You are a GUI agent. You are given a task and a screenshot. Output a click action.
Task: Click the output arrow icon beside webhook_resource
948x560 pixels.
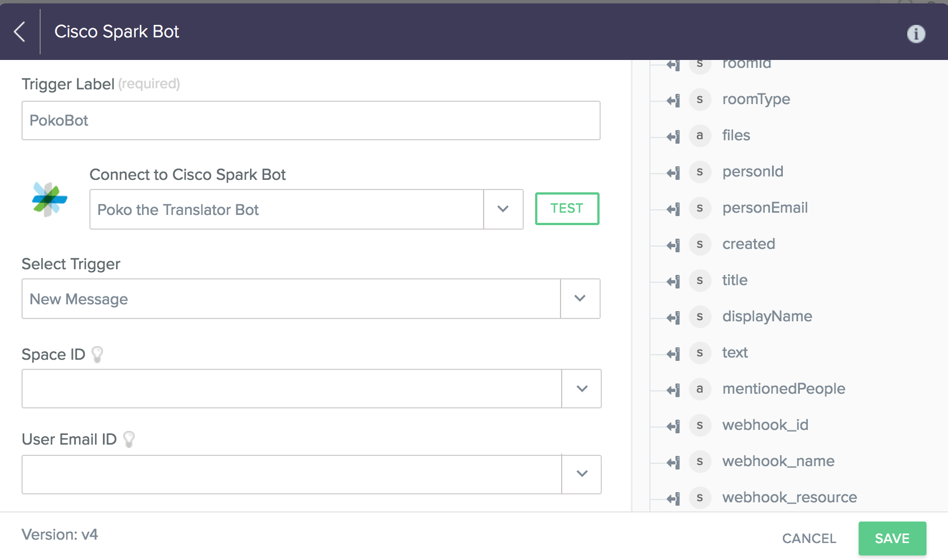(673, 498)
